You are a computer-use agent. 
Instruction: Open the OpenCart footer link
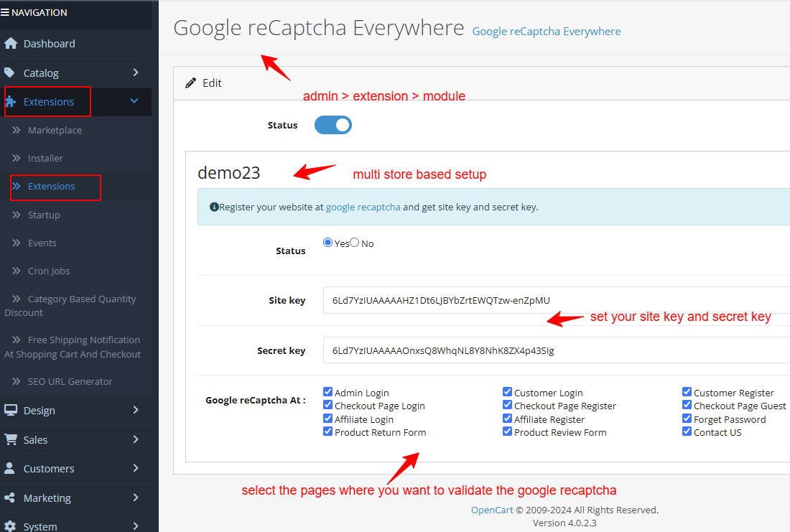492,510
